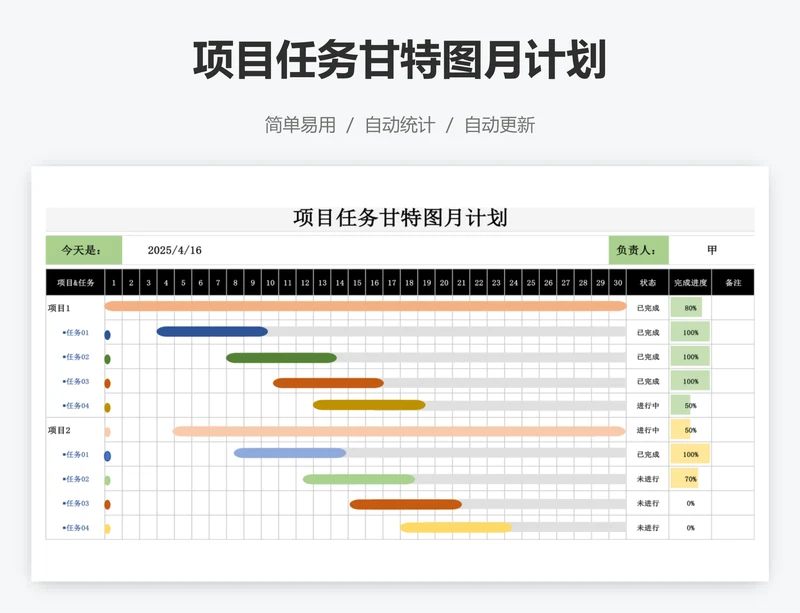Screen dimensions: 800x613
Task: Click the long orange 项目1 Gantt bar
Action: [365, 306]
